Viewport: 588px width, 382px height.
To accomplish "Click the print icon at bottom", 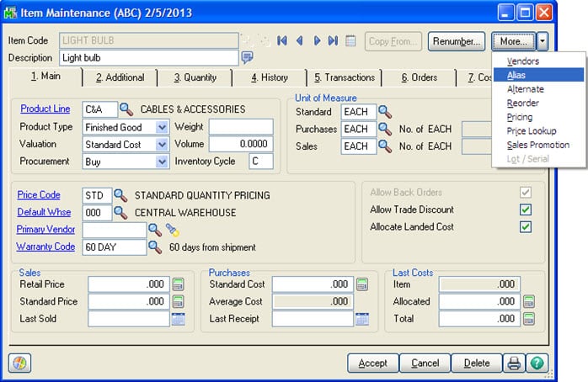I will point(513,363).
